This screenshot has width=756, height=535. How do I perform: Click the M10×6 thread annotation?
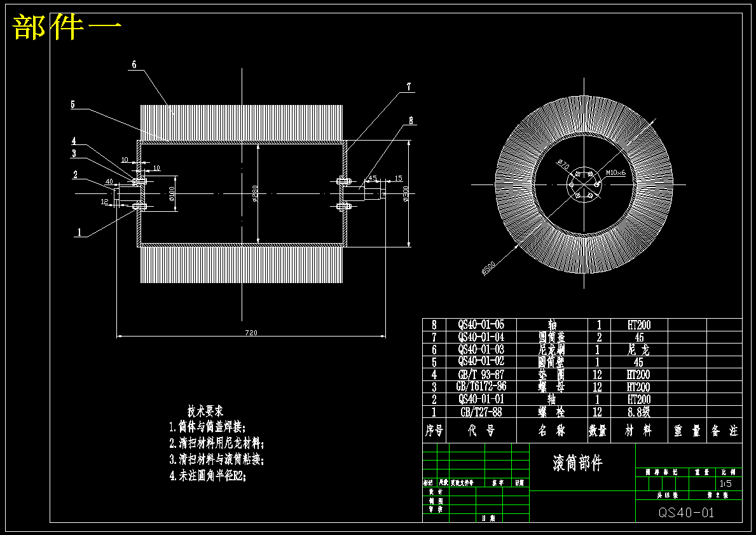(615, 172)
